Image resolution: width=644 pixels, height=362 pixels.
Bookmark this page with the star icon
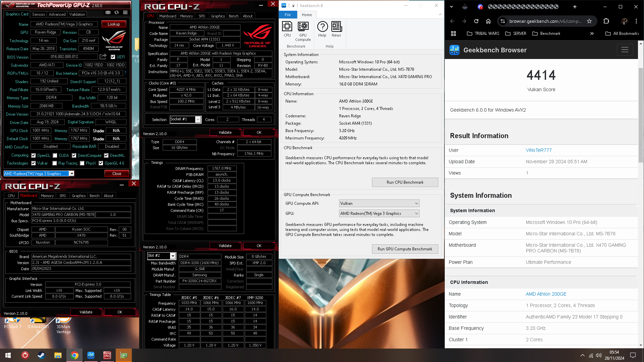pyautogui.click(x=589, y=21)
